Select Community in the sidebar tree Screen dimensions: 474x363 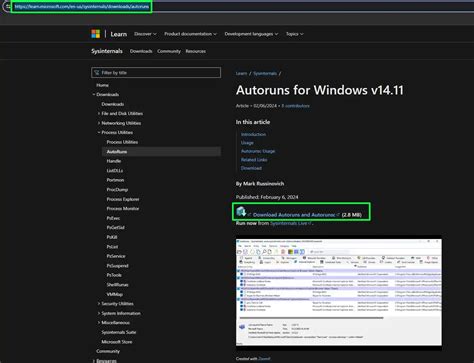[108, 351]
